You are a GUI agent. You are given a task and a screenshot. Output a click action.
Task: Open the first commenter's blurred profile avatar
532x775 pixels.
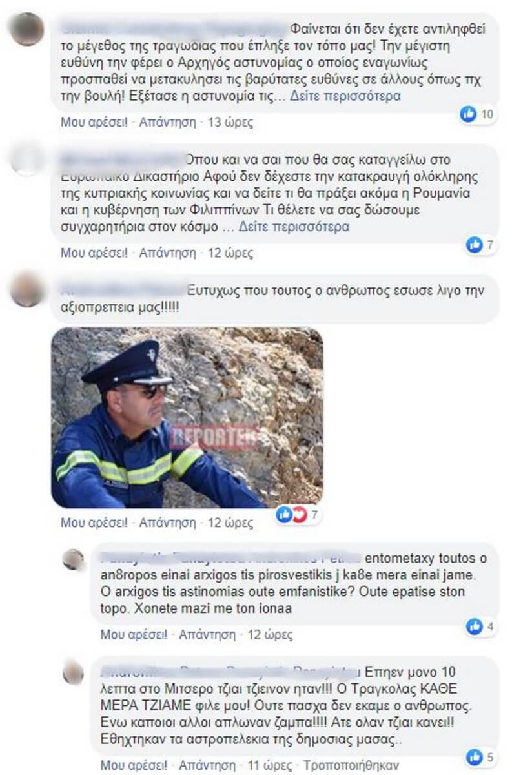point(28,29)
